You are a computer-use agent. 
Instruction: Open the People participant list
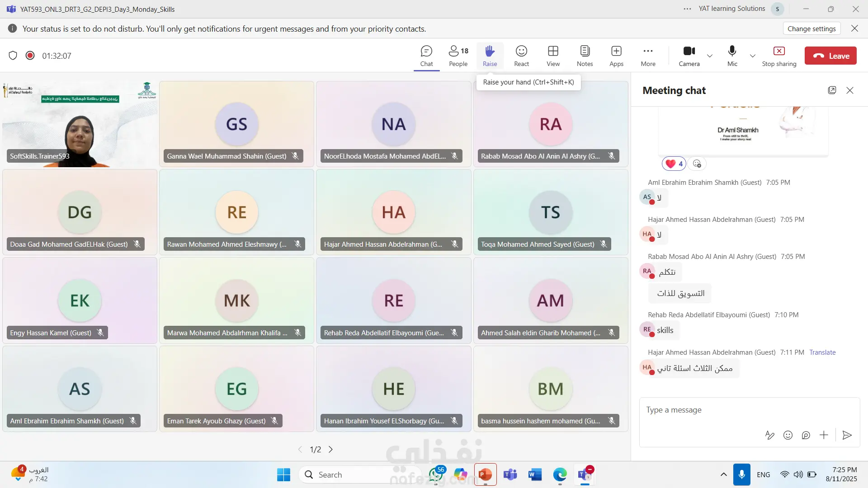click(458, 56)
